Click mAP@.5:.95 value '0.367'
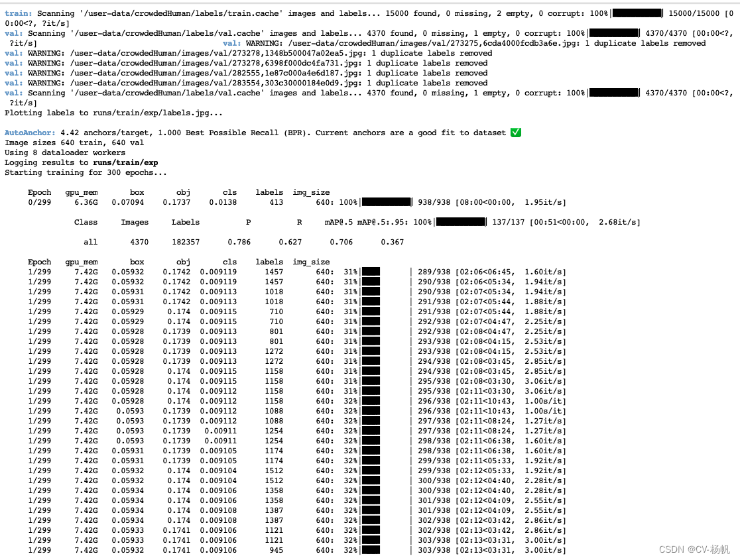This screenshot has width=740, height=560. point(392,242)
